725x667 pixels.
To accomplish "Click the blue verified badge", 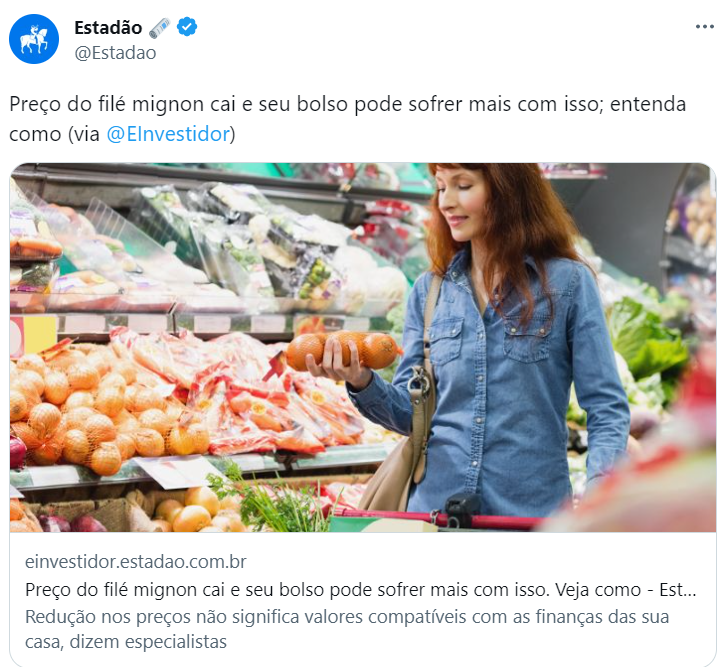I will (x=187, y=27).
